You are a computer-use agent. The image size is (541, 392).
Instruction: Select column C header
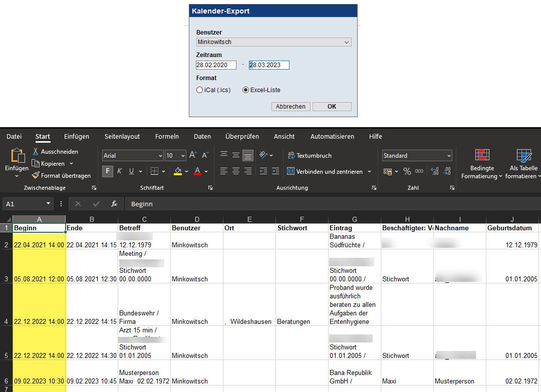pyautogui.click(x=144, y=219)
